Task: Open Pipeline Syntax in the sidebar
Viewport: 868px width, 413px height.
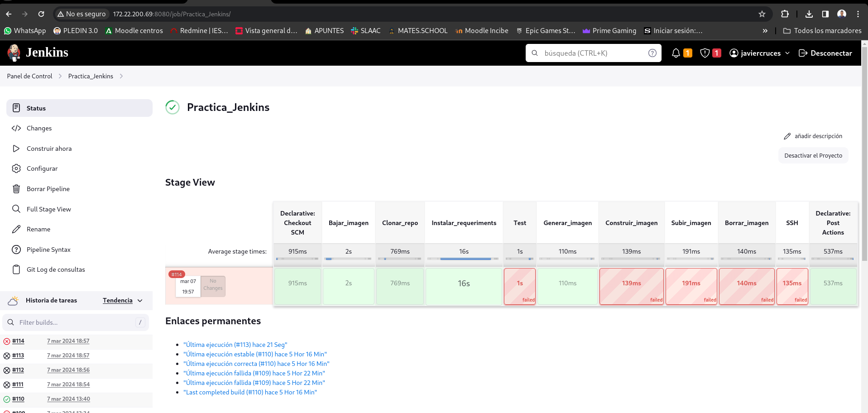Action: tap(79, 250)
